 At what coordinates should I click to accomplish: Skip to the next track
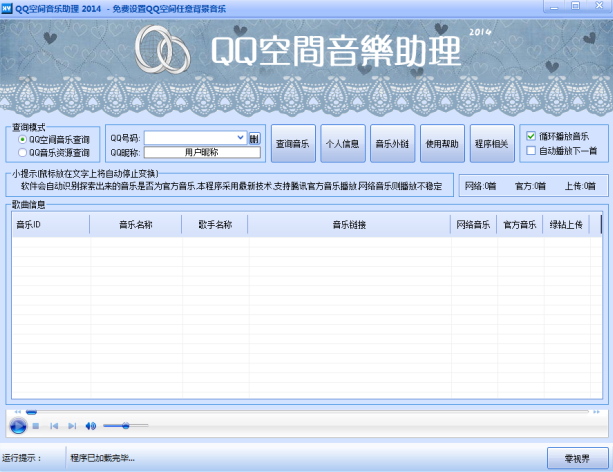pyautogui.click(x=72, y=426)
